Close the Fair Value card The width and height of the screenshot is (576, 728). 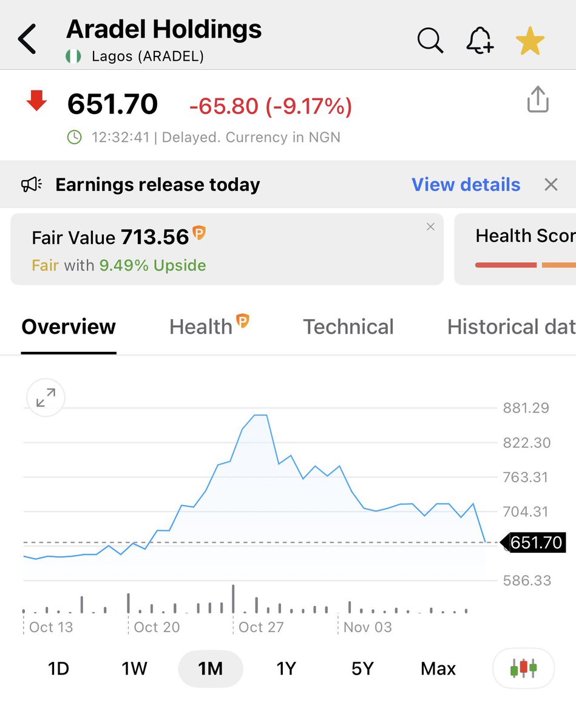point(430,227)
